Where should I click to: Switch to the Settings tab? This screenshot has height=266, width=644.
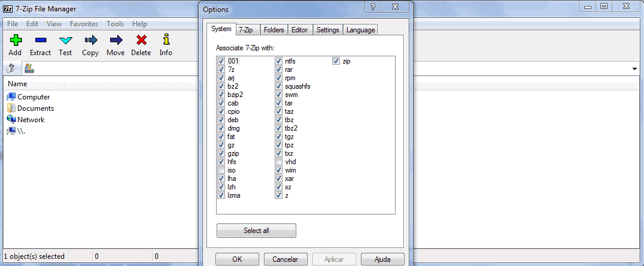point(328,29)
